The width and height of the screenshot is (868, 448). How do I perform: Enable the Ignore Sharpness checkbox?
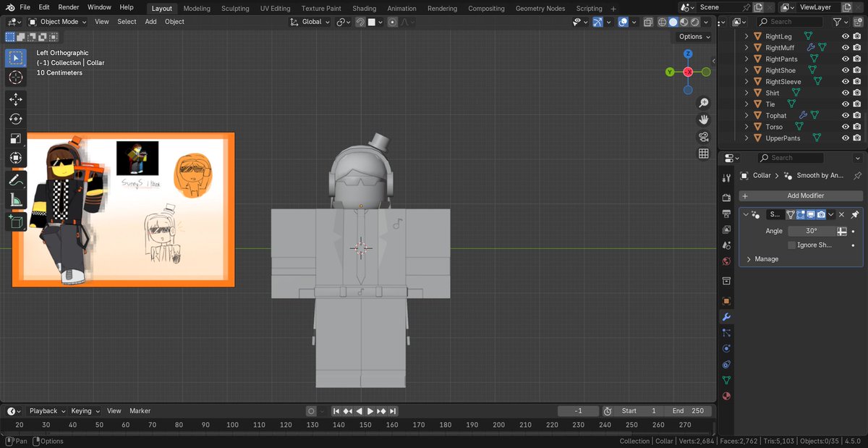(791, 245)
